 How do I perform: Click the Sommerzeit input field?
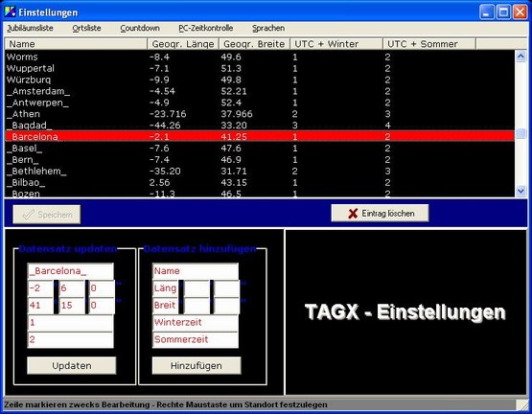(x=196, y=339)
